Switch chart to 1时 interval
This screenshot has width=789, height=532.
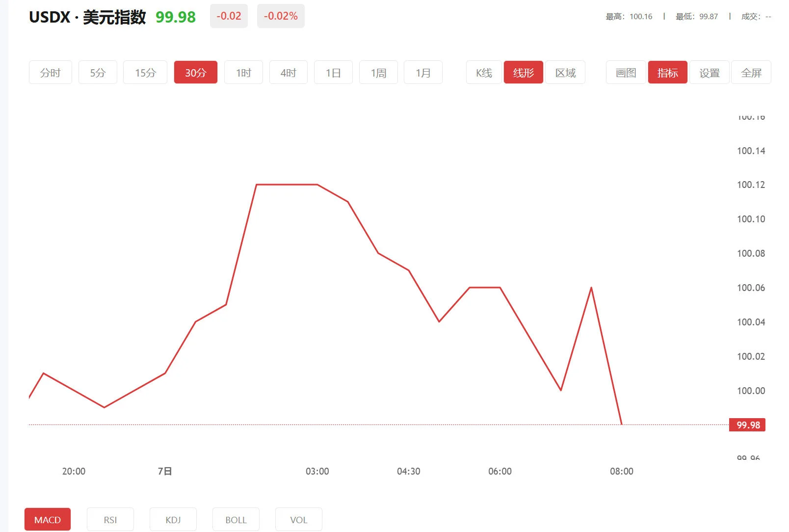pos(243,73)
